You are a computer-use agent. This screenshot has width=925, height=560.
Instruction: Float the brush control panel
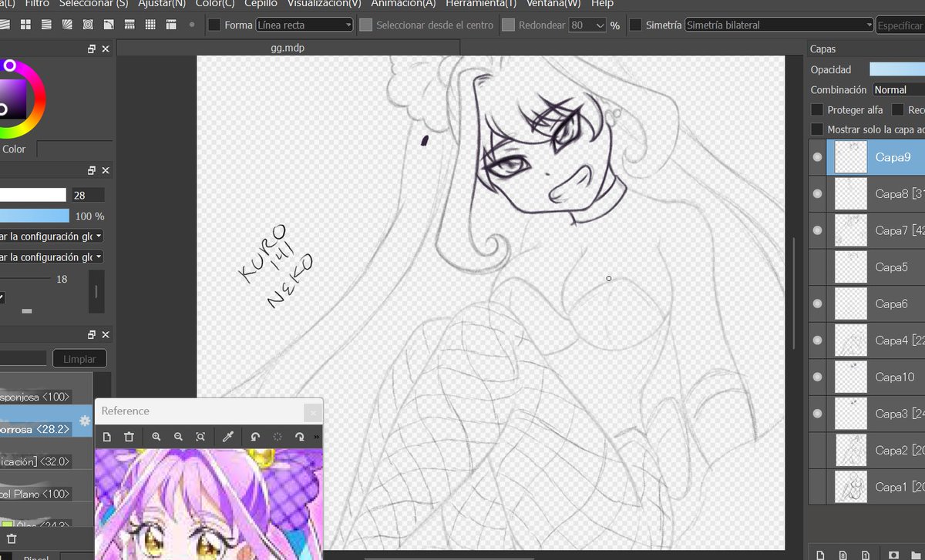click(x=92, y=170)
